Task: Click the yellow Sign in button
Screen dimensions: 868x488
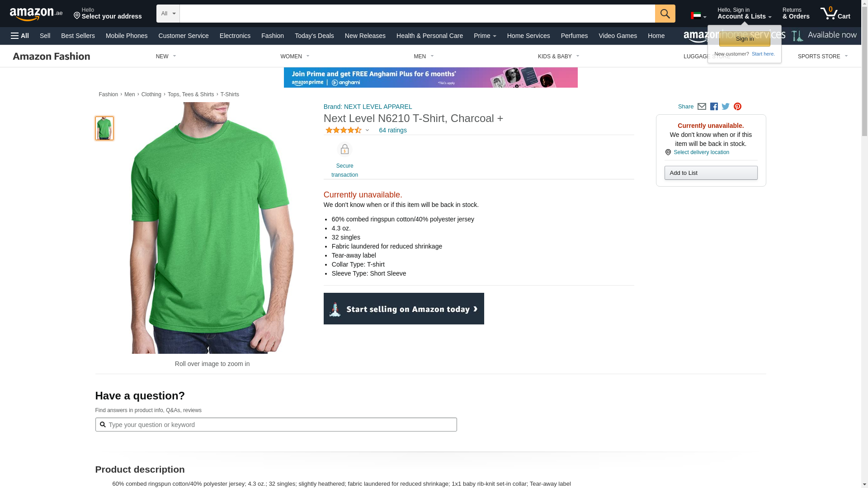Action: tap(745, 39)
